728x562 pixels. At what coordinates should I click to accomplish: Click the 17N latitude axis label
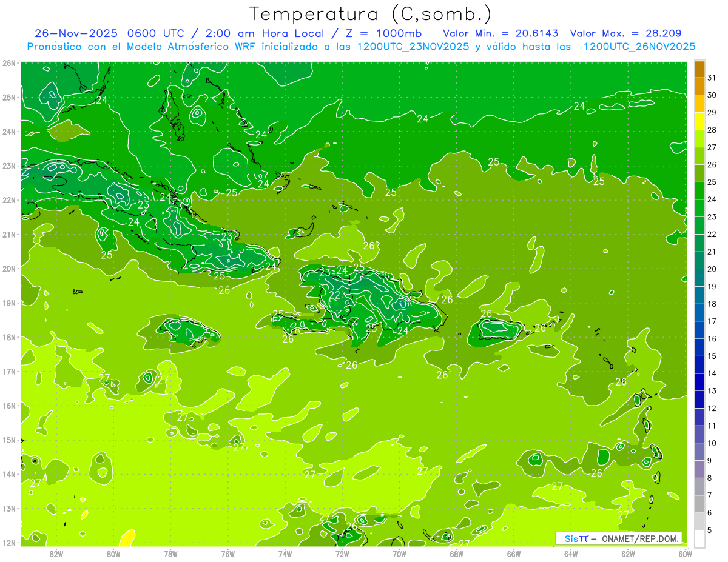pyautogui.click(x=9, y=372)
